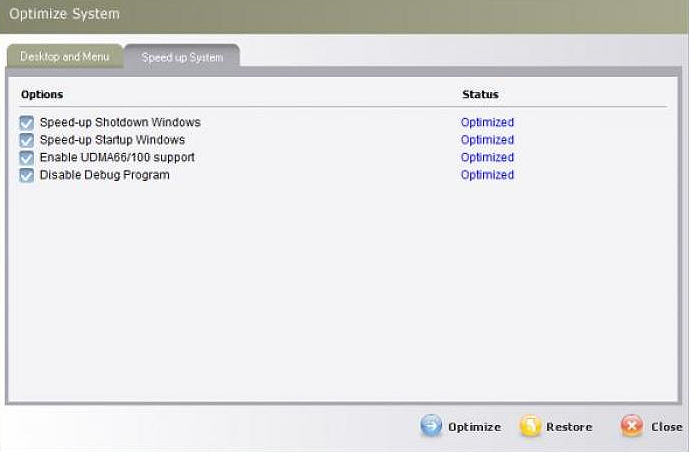Uncheck Speed-up Shotdown Windows checkbox
This screenshot has height=452, width=689.
pyautogui.click(x=26, y=123)
